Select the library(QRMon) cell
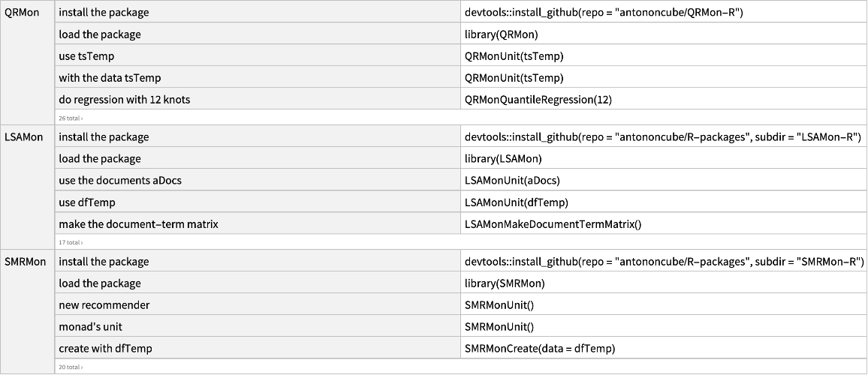This screenshot has height=375, width=868. pos(501,34)
